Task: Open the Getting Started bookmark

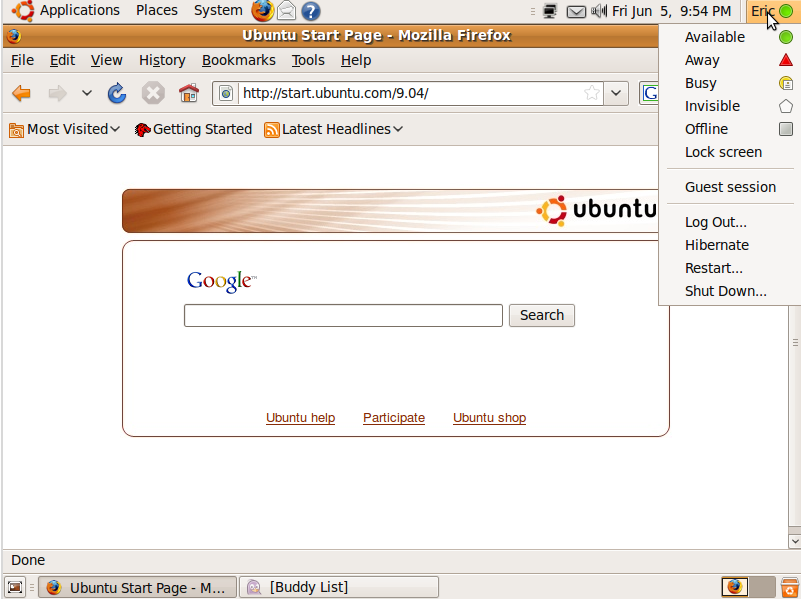Action: tap(193, 130)
